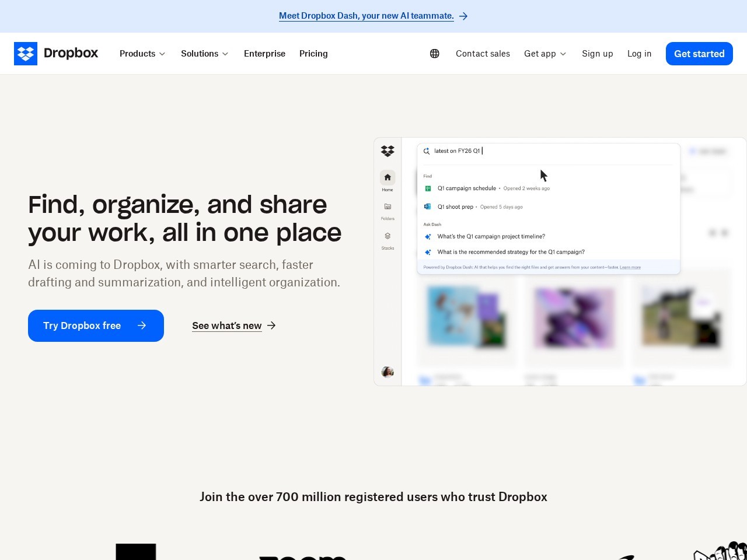Click Contact sales
The width and height of the screenshot is (747, 560).
tap(483, 54)
